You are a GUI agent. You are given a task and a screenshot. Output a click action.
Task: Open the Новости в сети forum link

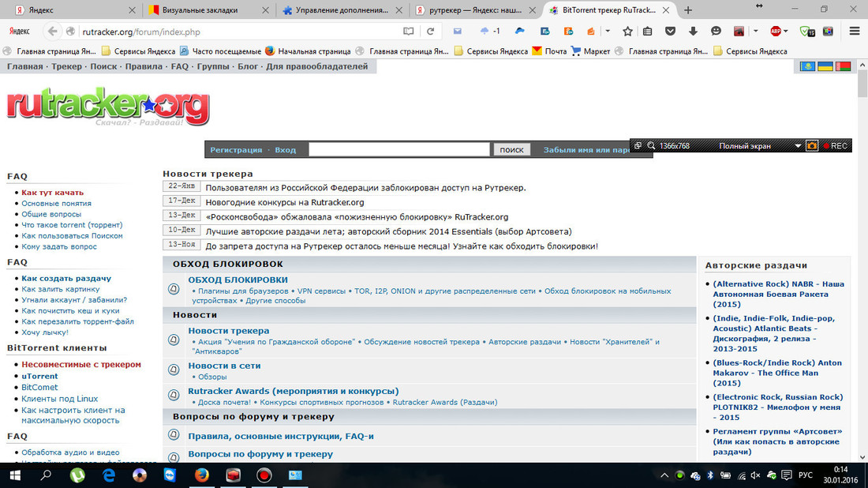pos(224,366)
